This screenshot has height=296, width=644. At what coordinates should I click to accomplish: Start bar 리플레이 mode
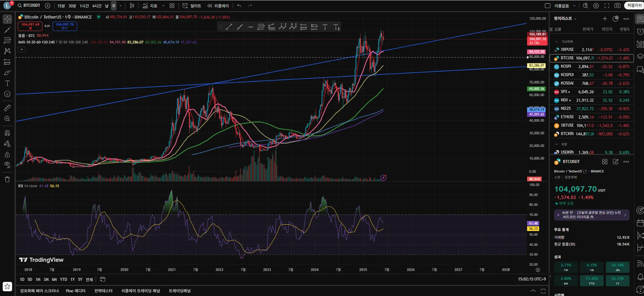(x=218, y=6)
